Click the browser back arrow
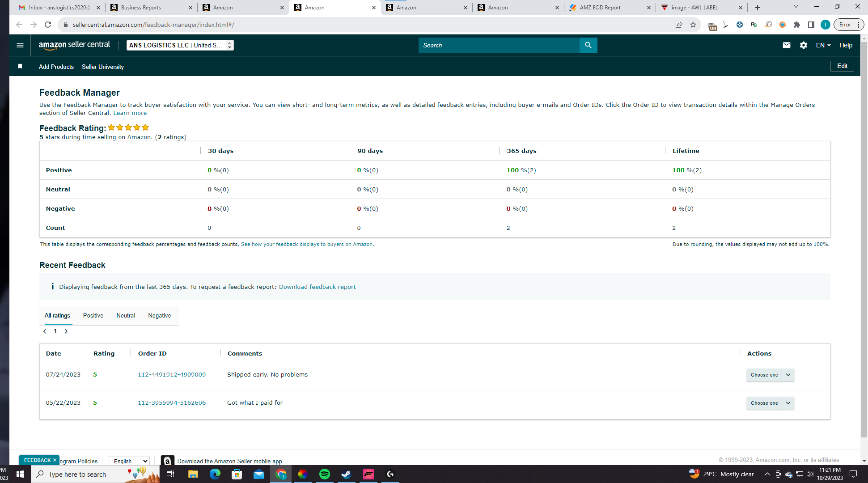 click(19, 25)
